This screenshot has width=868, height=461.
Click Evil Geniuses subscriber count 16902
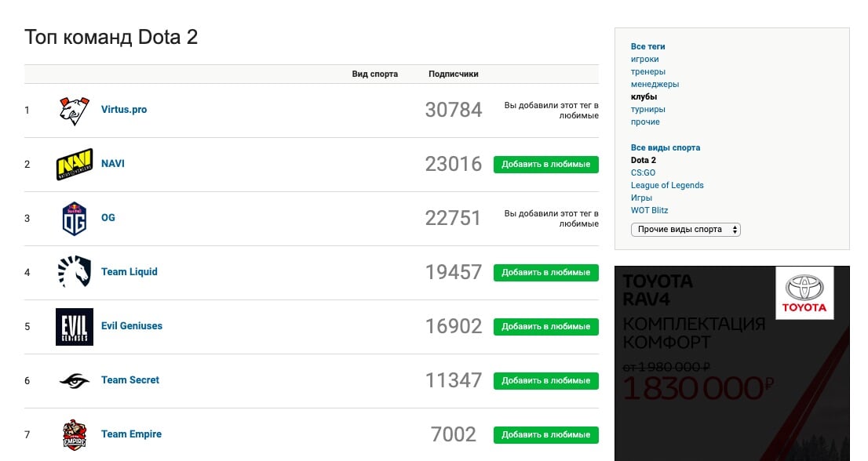pyautogui.click(x=454, y=327)
